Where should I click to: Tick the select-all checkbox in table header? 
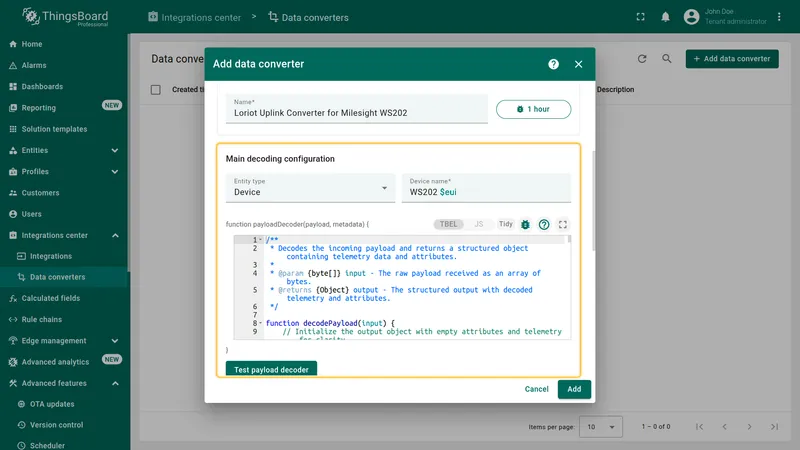click(156, 90)
